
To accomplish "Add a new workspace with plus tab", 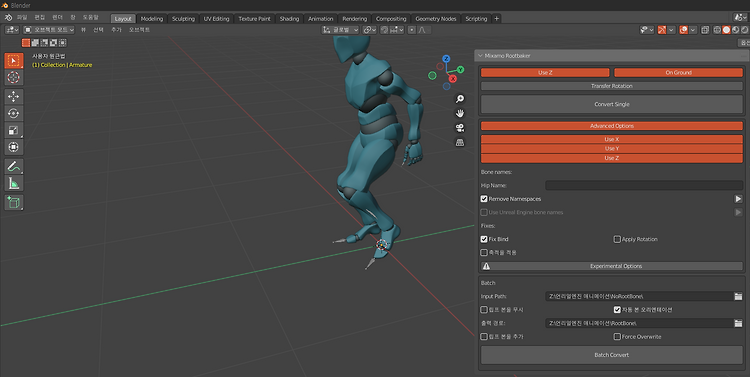I will pyautogui.click(x=496, y=19).
